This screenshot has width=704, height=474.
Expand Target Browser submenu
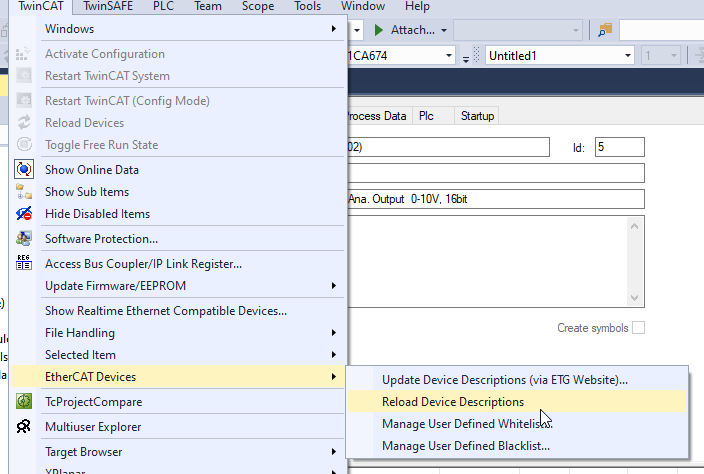tap(179, 452)
